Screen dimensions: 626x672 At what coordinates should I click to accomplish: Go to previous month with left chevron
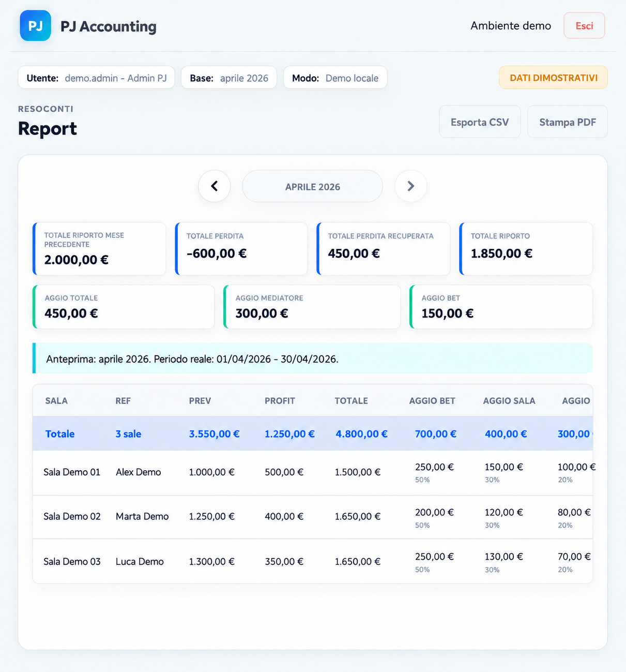pos(214,186)
